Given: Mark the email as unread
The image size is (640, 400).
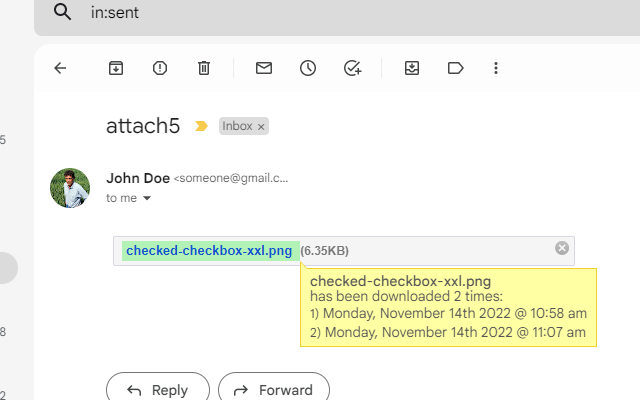Looking at the screenshot, I should 264,68.
